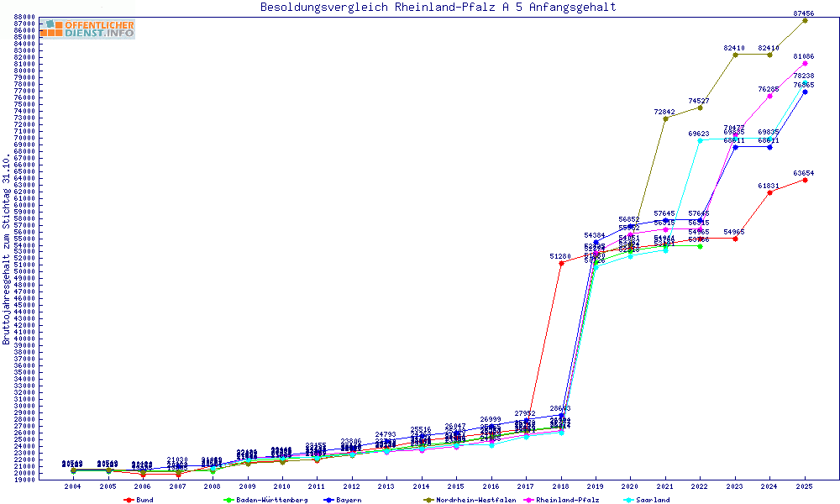Select the red 63654 data point marker
The width and height of the screenshot is (840, 504).
[805, 180]
